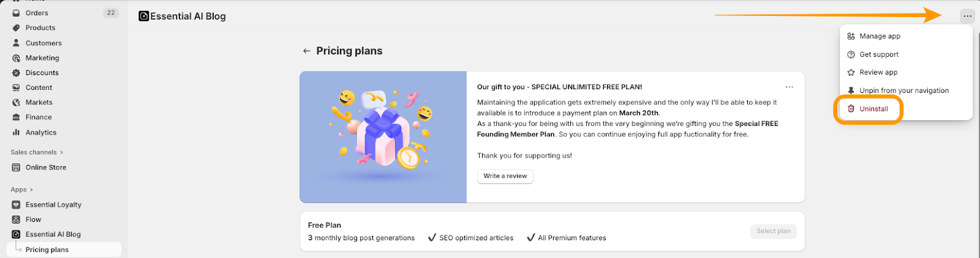Expand the Sales channels section
This screenshot has height=258, width=980.
pos(61,153)
